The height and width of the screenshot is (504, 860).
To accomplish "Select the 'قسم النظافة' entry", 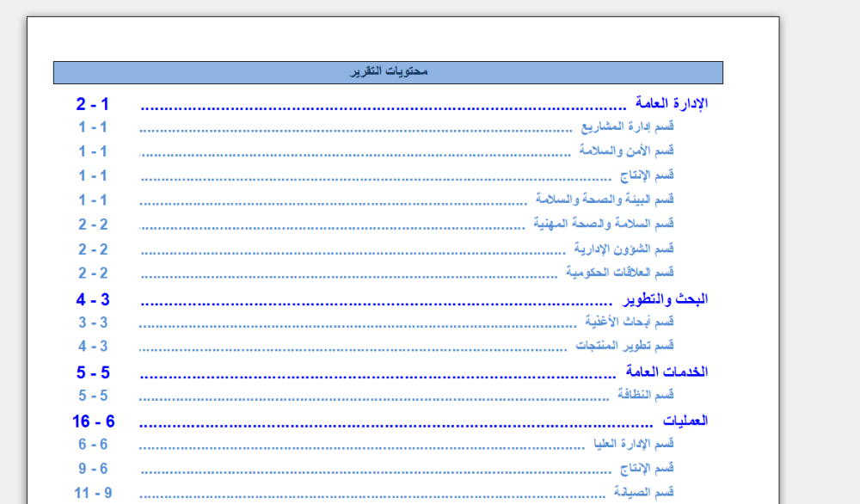I will [x=646, y=395].
